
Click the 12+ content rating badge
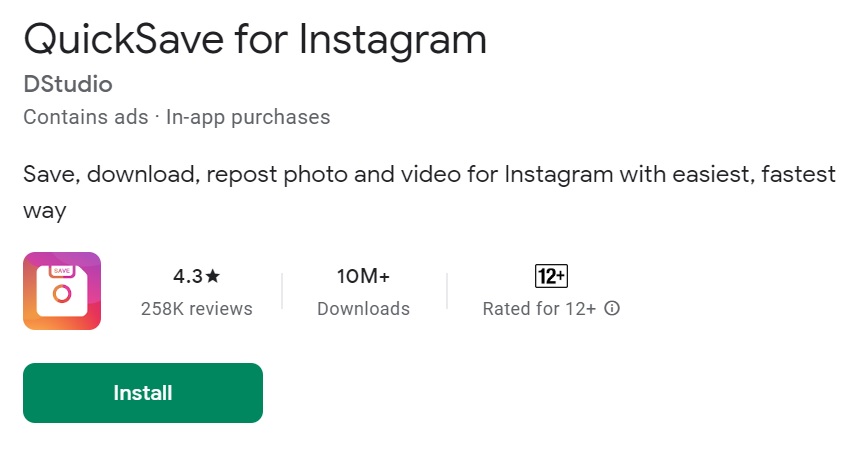[551, 276]
